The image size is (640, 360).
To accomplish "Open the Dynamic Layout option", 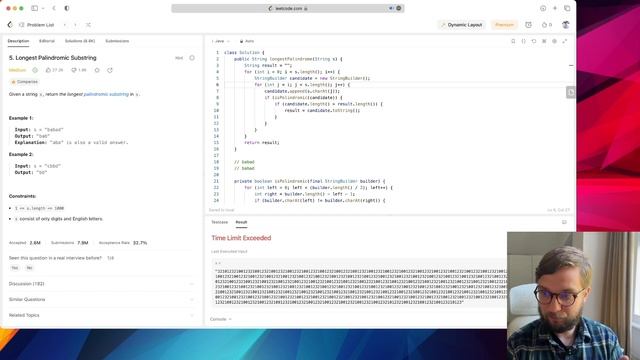I will [462, 25].
